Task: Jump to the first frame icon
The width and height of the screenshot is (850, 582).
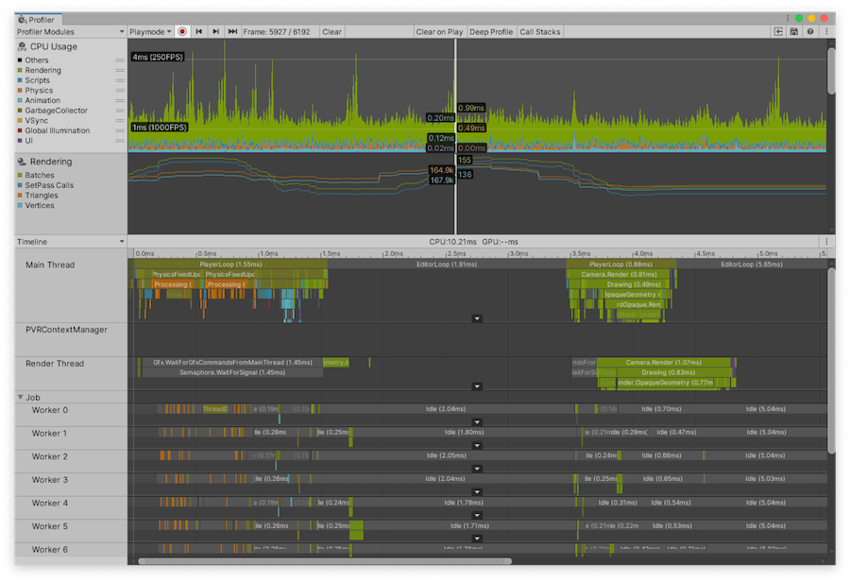Action: (198, 31)
